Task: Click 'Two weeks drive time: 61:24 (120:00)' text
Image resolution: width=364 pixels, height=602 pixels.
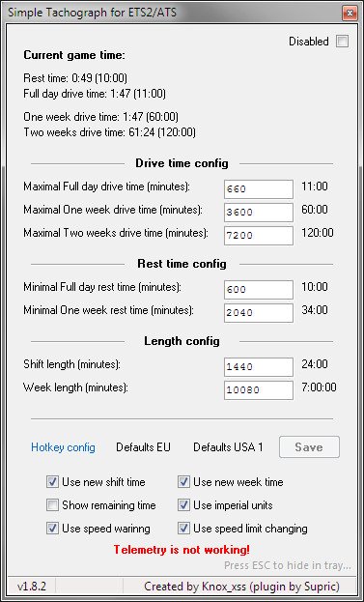Action: coord(110,132)
